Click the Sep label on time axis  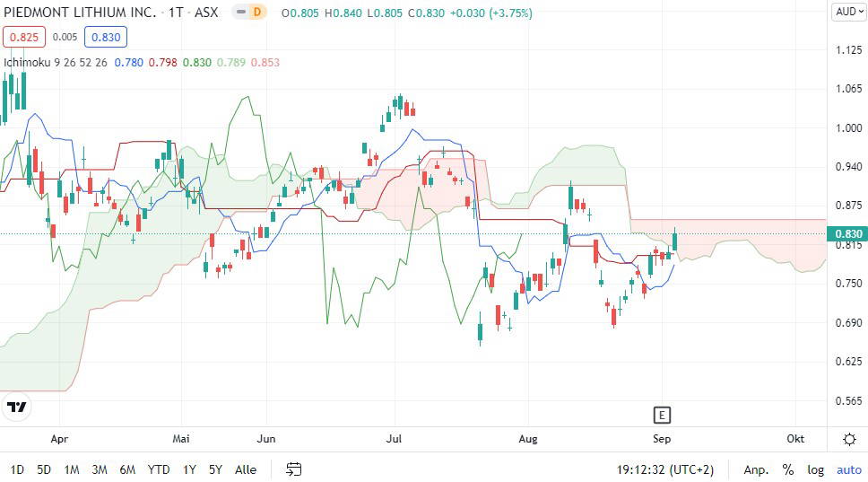[x=662, y=439]
